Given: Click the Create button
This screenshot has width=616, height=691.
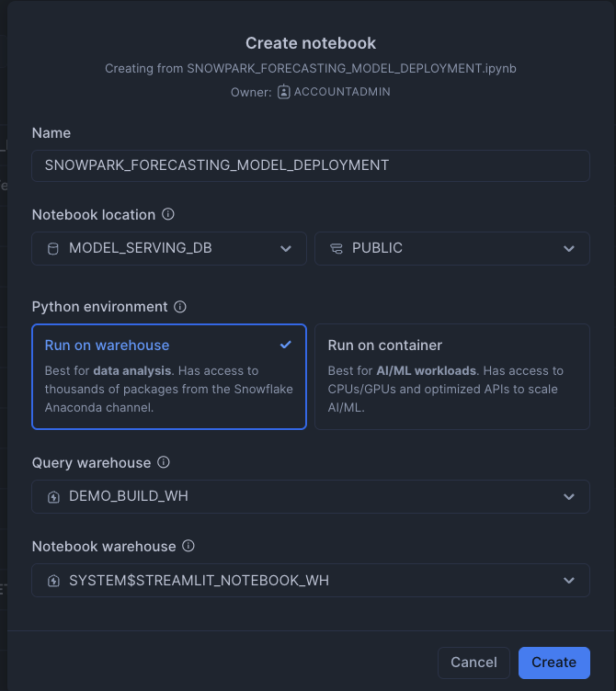Looking at the screenshot, I should [553, 663].
